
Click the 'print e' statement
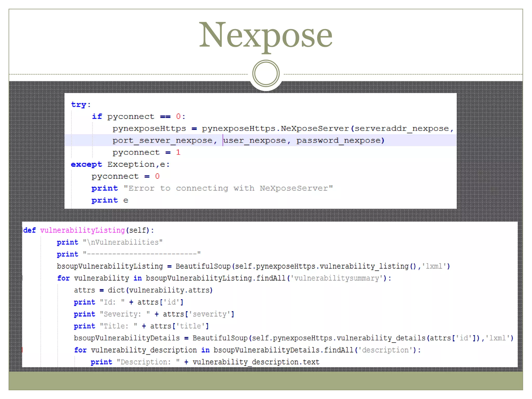pyautogui.click(x=110, y=200)
